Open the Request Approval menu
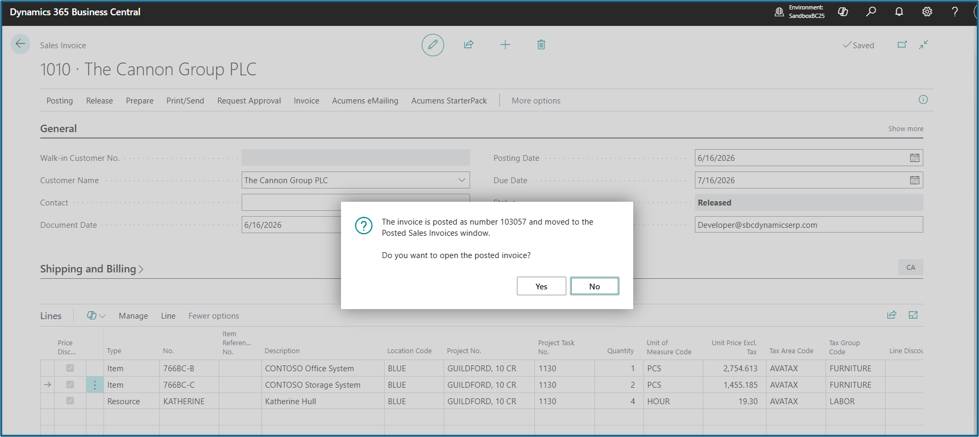Image resolution: width=979 pixels, height=437 pixels. point(249,101)
